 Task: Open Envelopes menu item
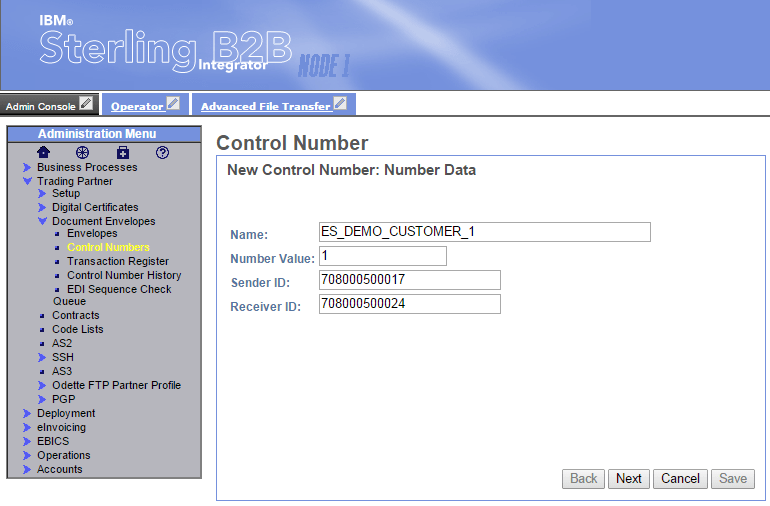(x=92, y=233)
